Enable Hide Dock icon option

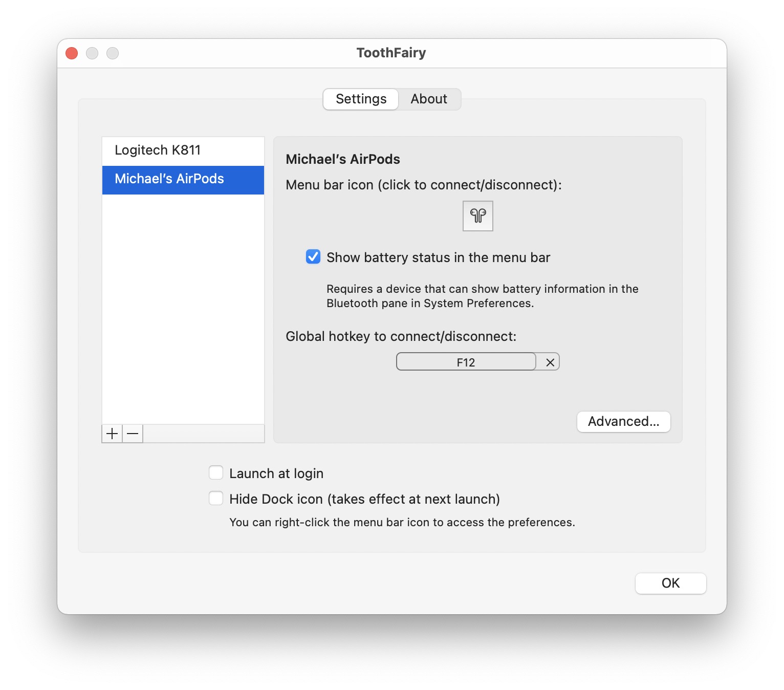(216, 499)
